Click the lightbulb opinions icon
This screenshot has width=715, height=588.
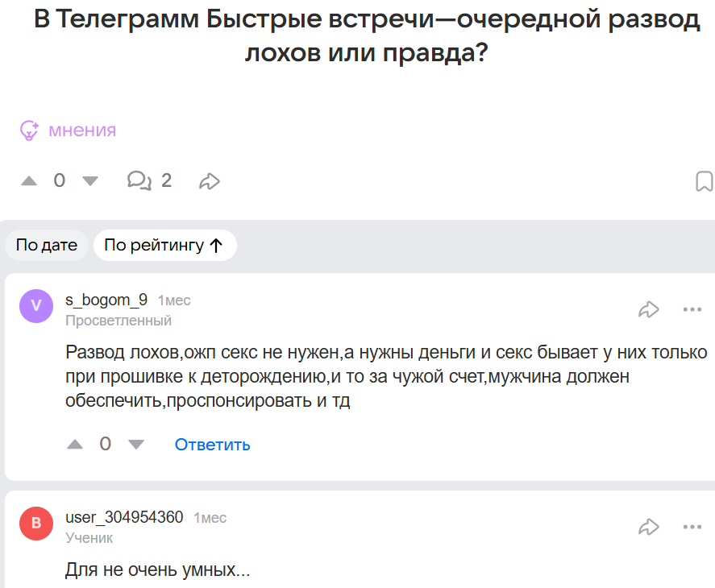[x=30, y=130]
